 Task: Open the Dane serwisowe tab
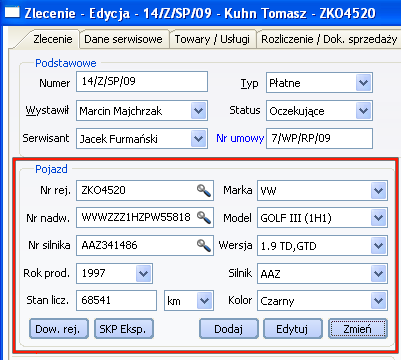tap(123, 39)
